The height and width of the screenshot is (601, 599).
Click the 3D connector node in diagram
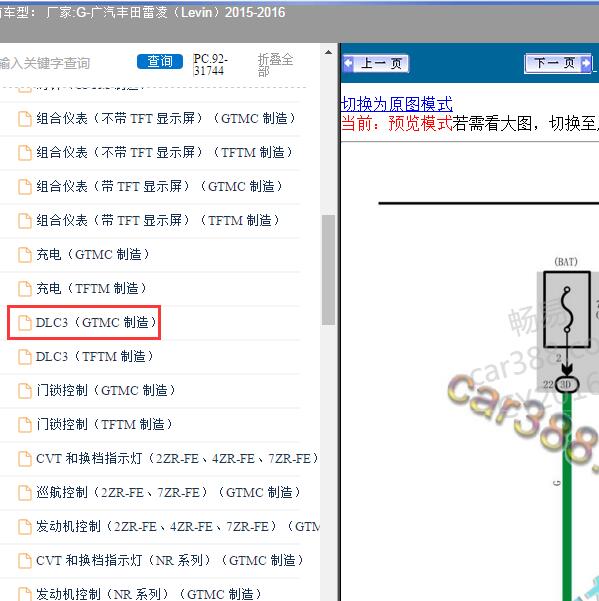567,384
